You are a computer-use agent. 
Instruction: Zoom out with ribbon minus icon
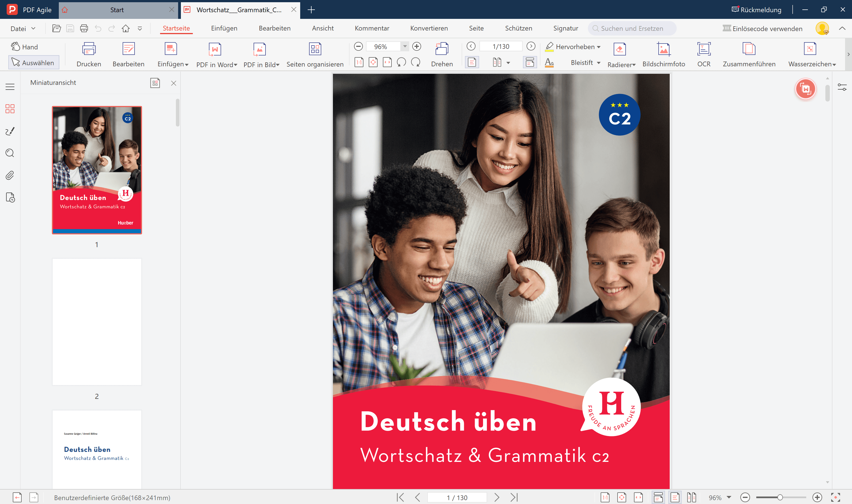[358, 46]
